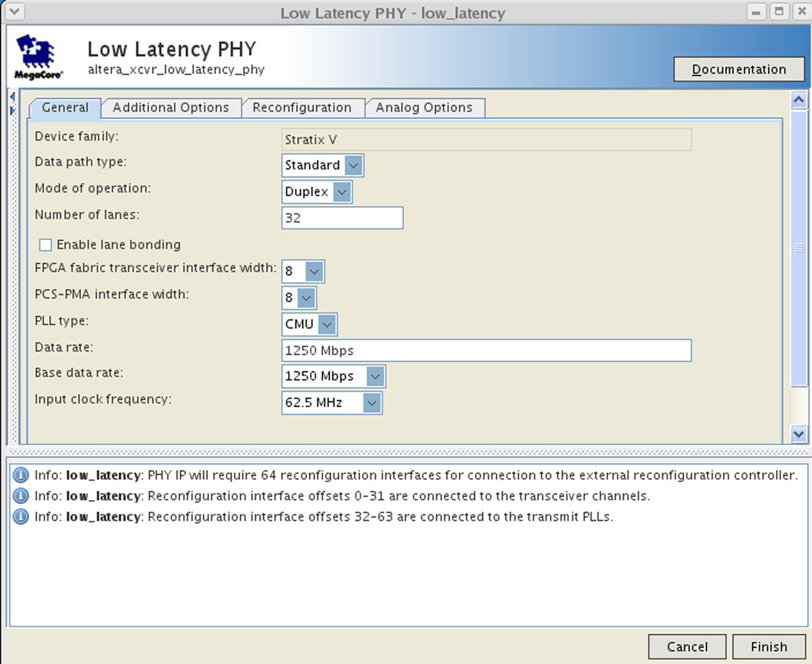Click the scrollbar up arrow
Screen dimensions: 812x664
(799, 100)
